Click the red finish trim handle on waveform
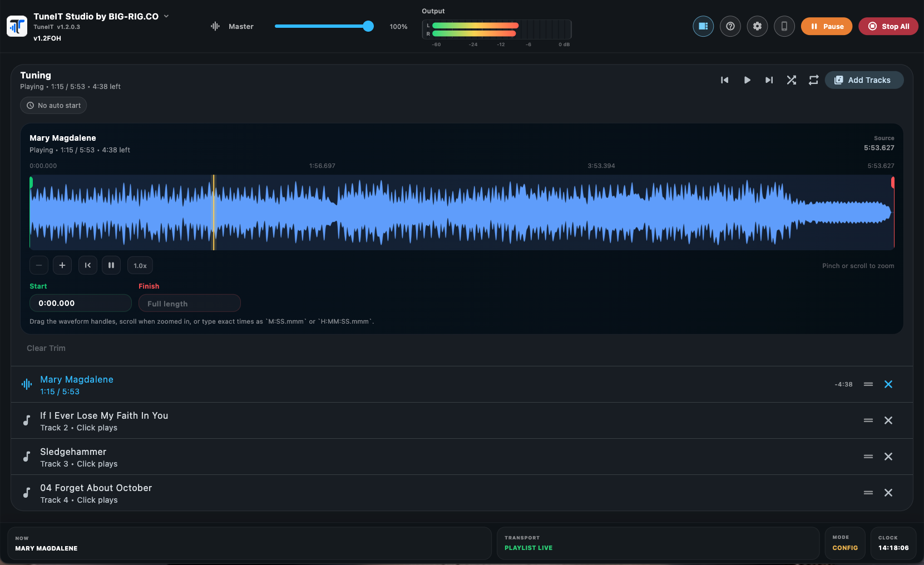924x565 pixels. (892, 182)
